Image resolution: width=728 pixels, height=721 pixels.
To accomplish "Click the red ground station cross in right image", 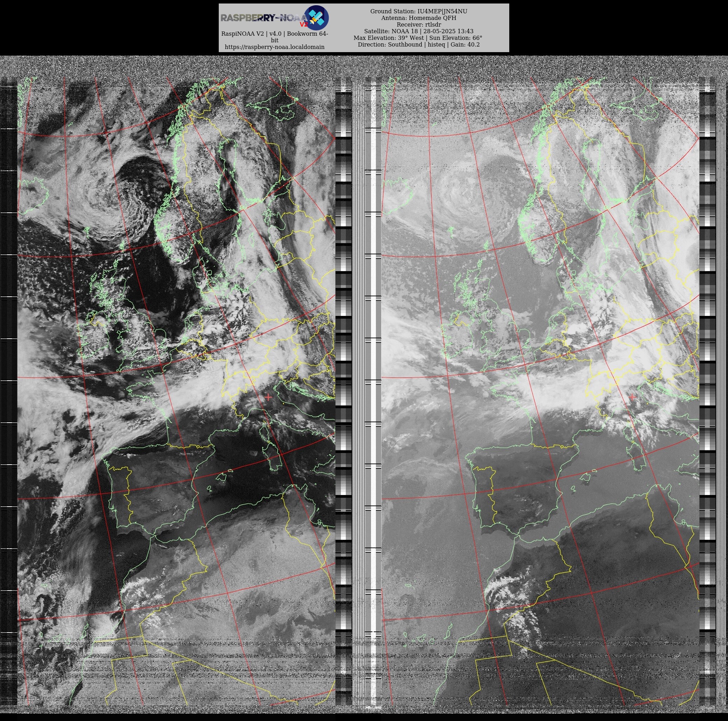I will point(632,397).
